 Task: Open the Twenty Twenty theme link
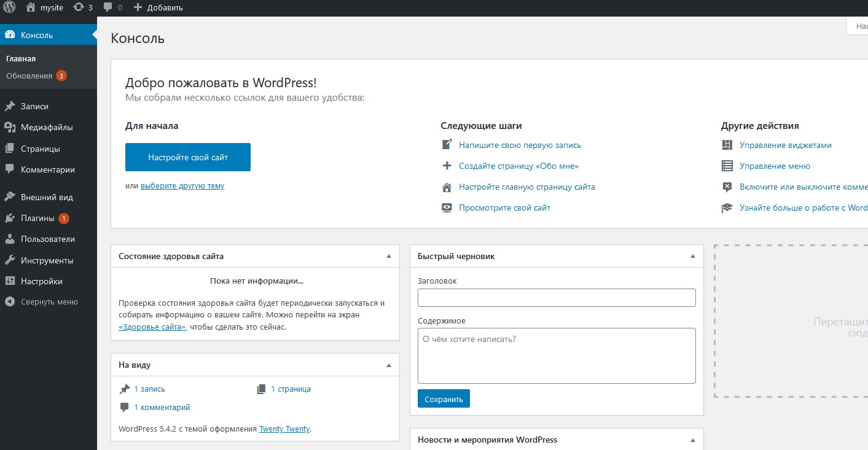click(x=284, y=429)
